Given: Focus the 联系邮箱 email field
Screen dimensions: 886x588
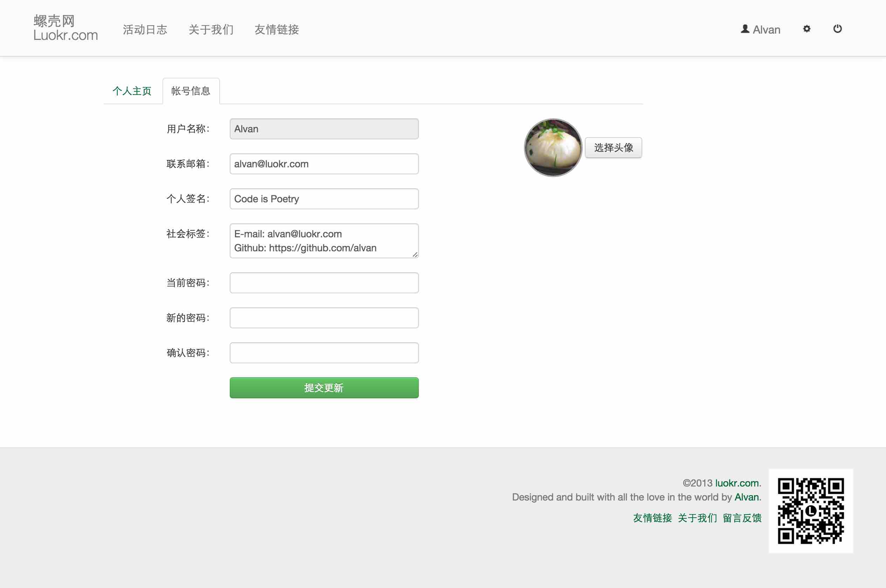Looking at the screenshot, I should (324, 164).
